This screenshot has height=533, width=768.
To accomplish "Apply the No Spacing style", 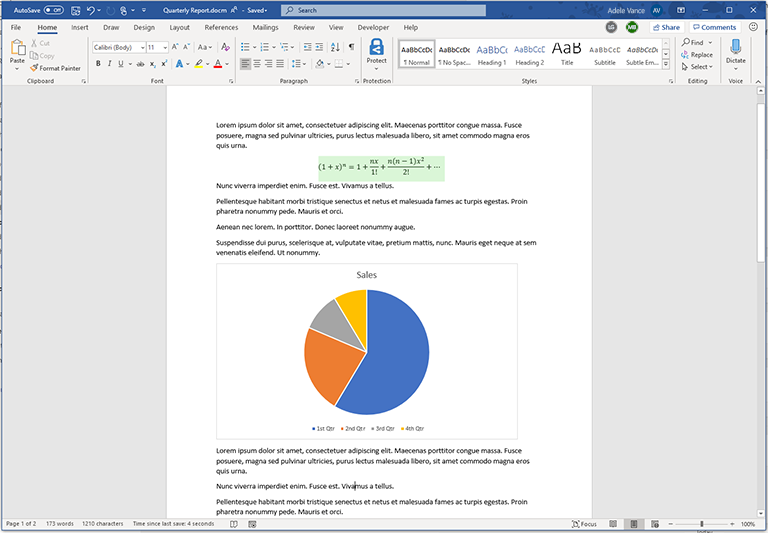I will [x=454, y=54].
